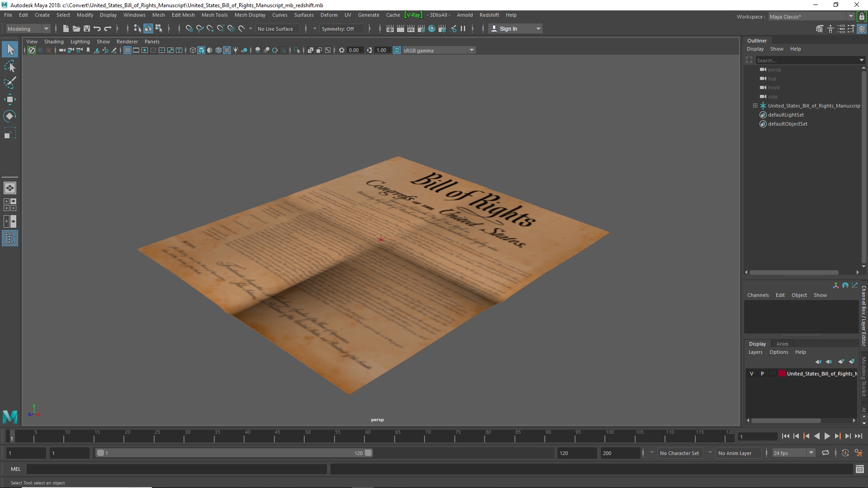
Task: Open layer Options menu
Action: tap(778, 352)
